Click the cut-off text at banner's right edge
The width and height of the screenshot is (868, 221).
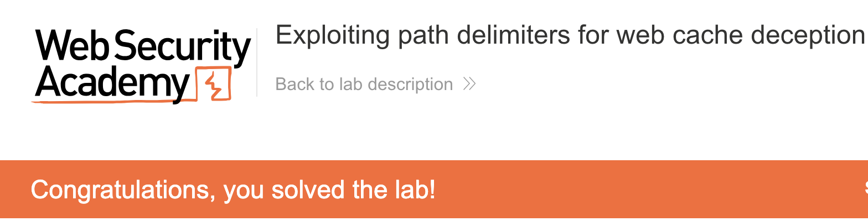click(x=865, y=189)
